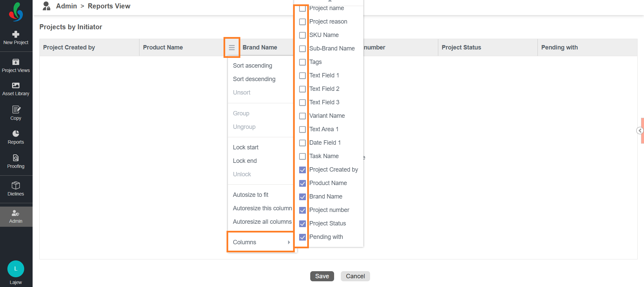This screenshot has height=287, width=644.
Task: Select Autosize to fit option
Action: tap(250, 195)
